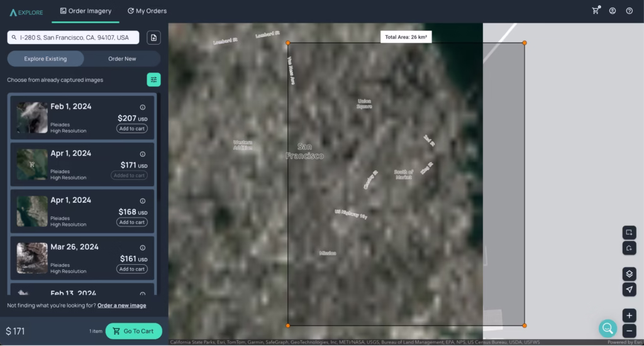Viewport: 644px width, 346px height.
Task: Show info for the Feb 1, 2024 image
Action: (143, 107)
